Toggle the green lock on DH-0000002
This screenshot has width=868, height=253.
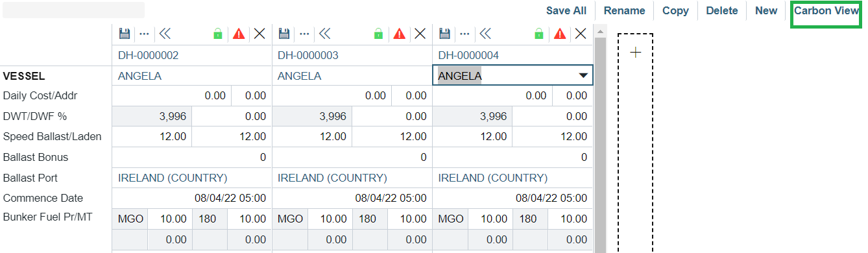218,34
